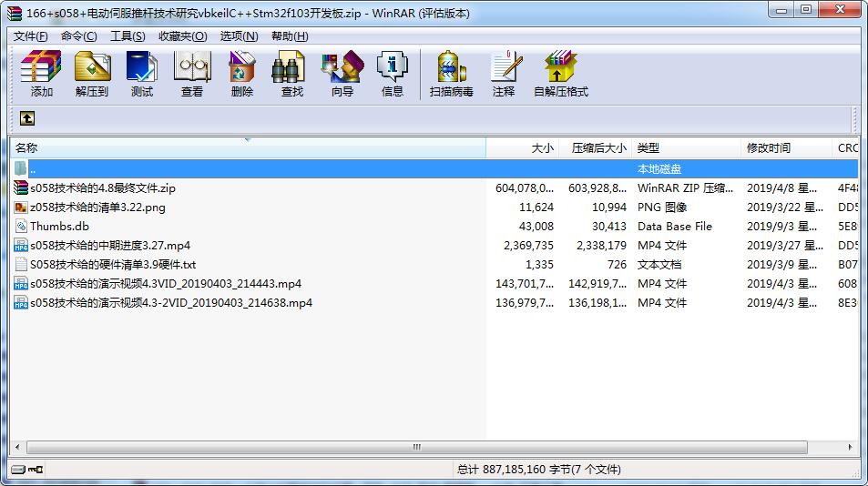Sort by 压缩后大小 column header
Viewport: 868px width, 486px height.
(595, 148)
